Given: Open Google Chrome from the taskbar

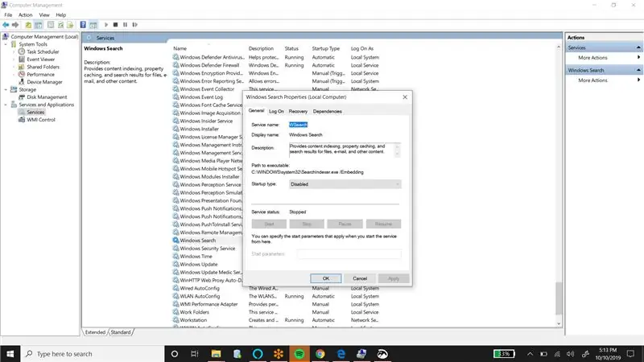Looking at the screenshot, I should tap(320, 354).
